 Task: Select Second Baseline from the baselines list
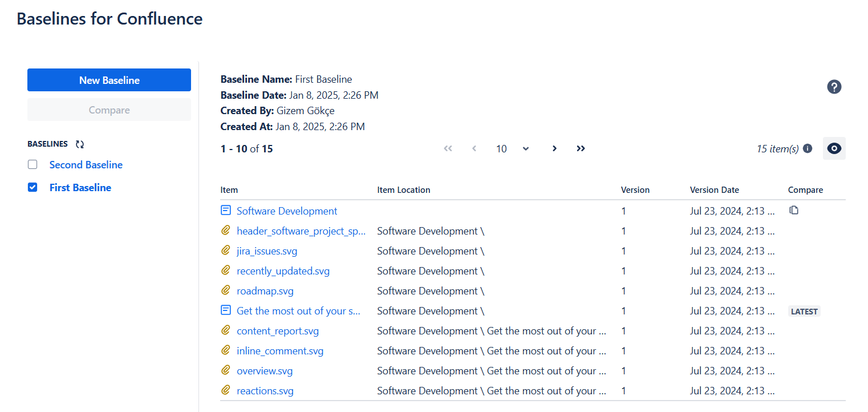[86, 164]
